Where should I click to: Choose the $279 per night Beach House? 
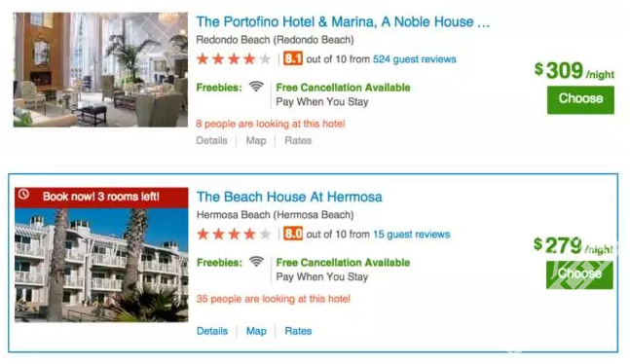point(579,274)
